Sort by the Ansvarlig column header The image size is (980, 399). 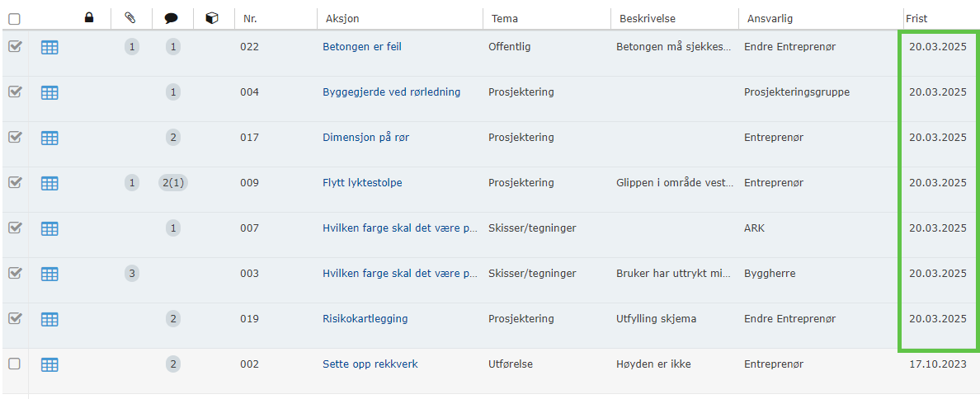[770, 18]
